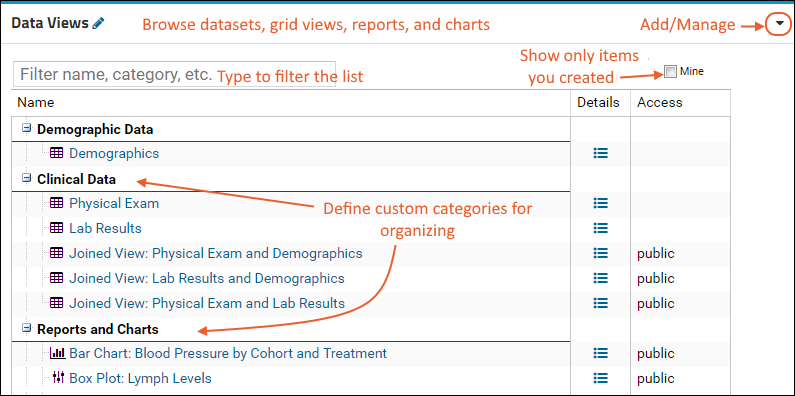Open the Add/Manage triangle menu
The width and height of the screenshot is (795, 396).
[779, 24]
